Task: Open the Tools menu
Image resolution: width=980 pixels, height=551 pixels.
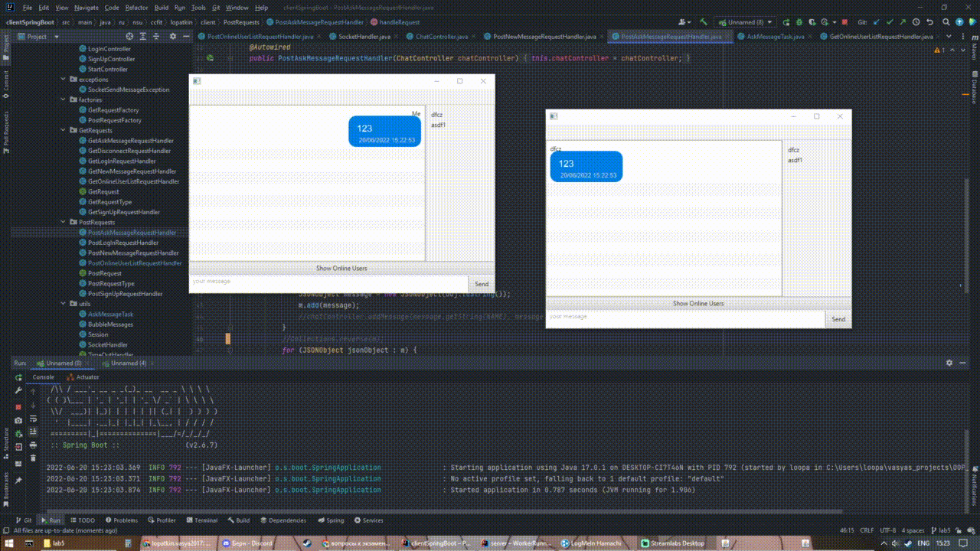Action: point(198,8)
